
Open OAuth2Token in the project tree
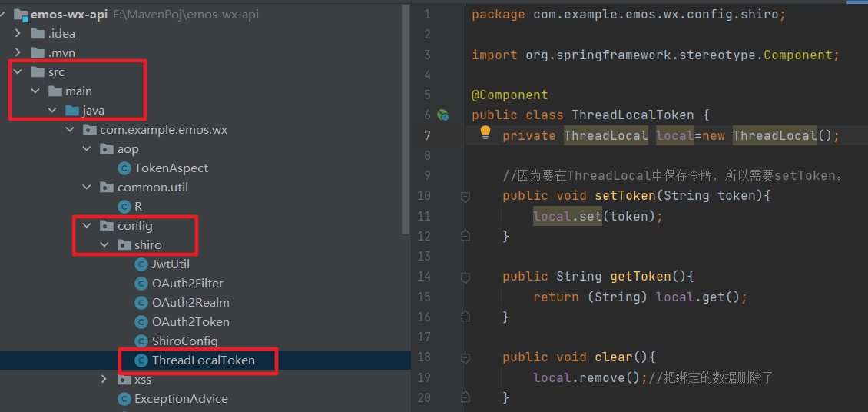tap(190, 322)
